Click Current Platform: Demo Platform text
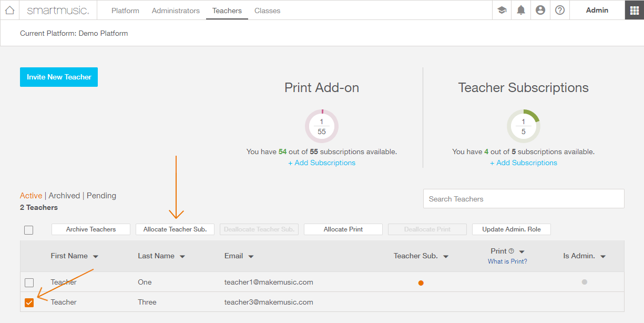The image size is (644, 323). 74,33
